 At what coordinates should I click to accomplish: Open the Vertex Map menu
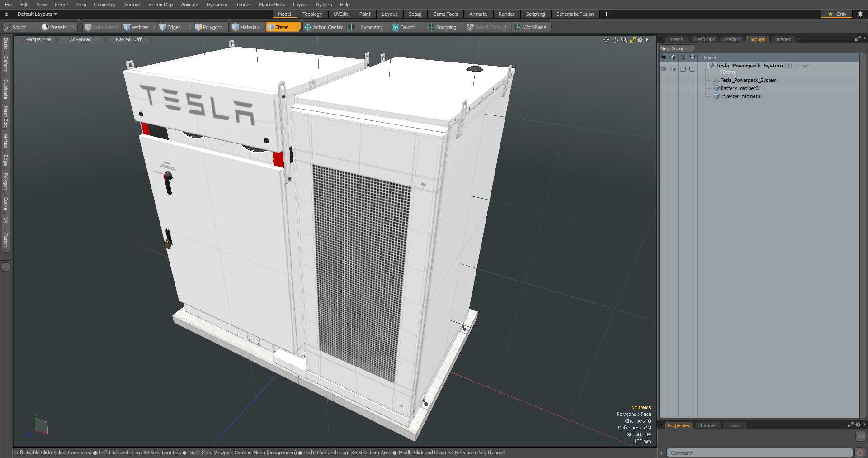coord(160,5)
